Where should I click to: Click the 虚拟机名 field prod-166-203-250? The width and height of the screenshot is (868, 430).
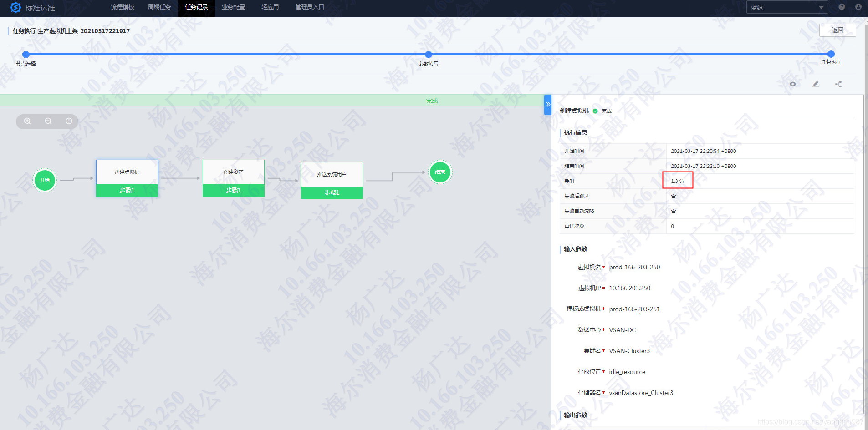point(634,267)
